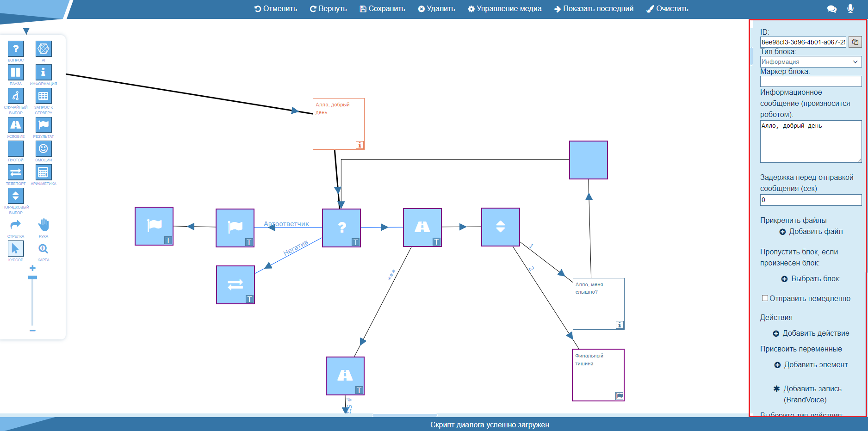Collapse the block tools palette arrow
Viewport: 868px width, 431px height.
(x=26, y=31)
